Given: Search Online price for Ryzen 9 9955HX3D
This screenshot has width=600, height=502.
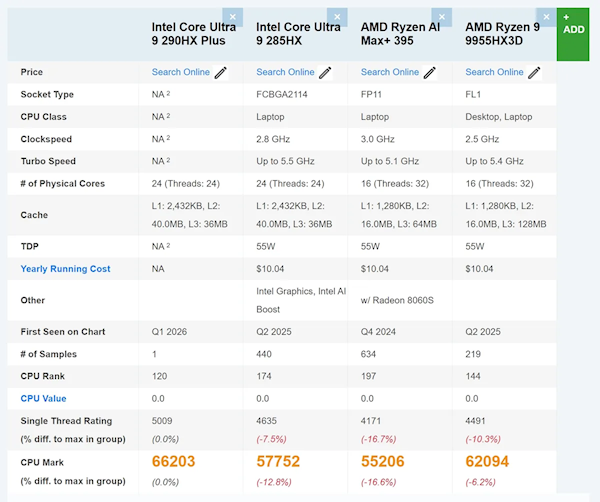Looking at the screenshot, I should tap(494, 72).
